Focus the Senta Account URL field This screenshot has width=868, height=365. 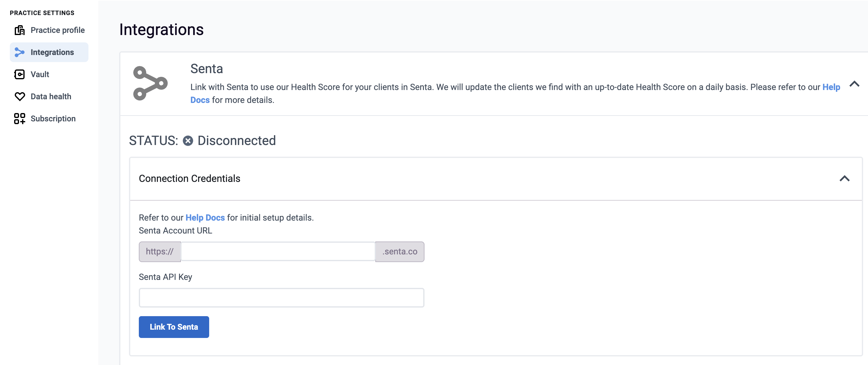[278, 252]
